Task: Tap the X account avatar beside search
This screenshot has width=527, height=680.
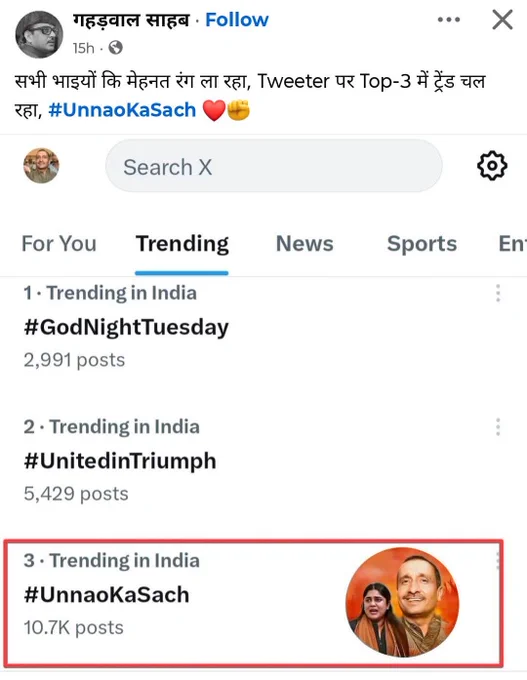Action: click(41, 166)
